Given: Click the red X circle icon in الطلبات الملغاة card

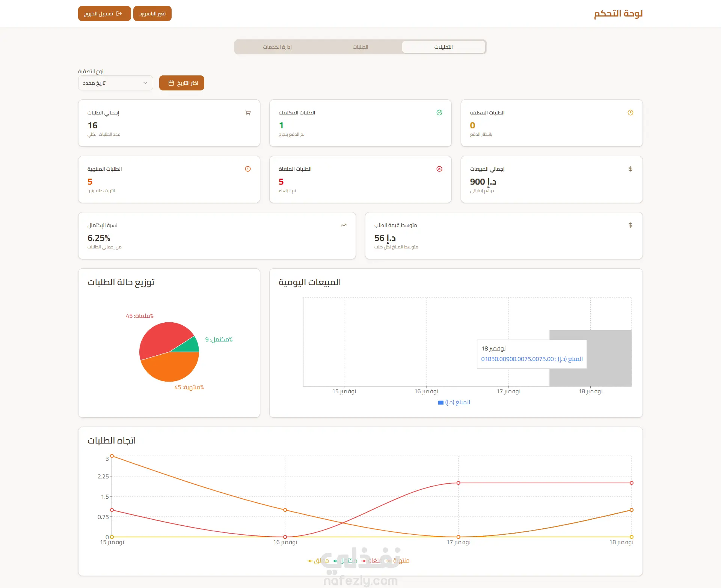Looking at the screenshot, I should pos(439,169).
